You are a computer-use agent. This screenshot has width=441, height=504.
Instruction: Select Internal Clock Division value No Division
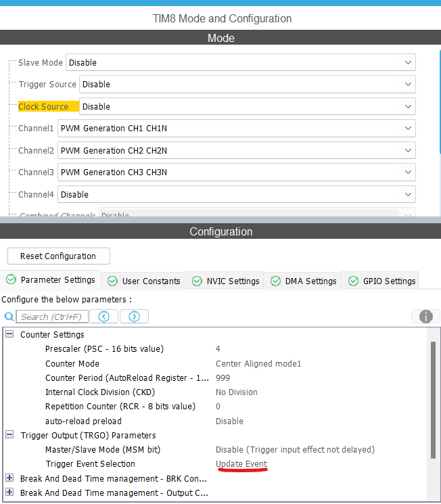pos(237,392)
